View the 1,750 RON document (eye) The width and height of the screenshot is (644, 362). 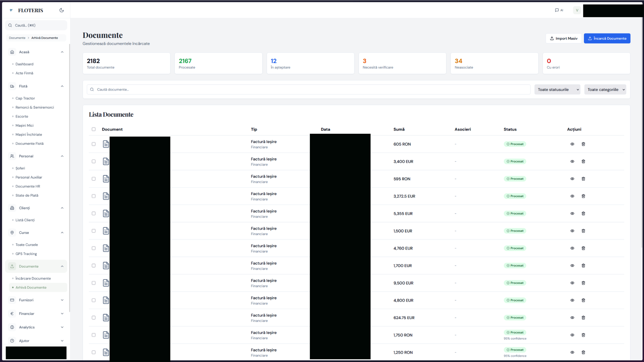point(572,335)
